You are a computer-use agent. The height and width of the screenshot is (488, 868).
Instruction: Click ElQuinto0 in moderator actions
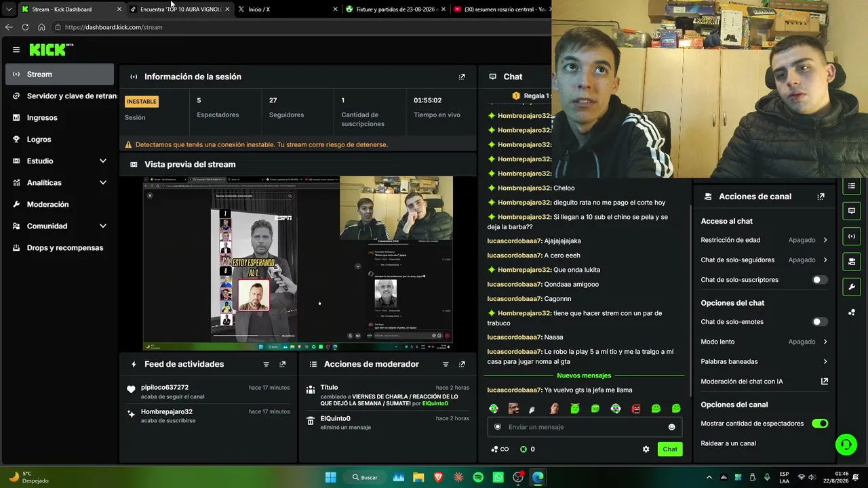[335, 419]
